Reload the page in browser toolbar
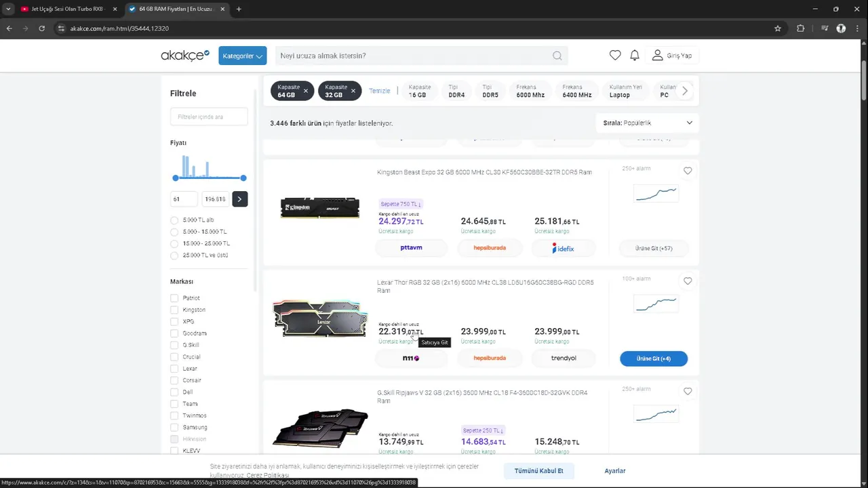This screenshot has width=868, height=488. pyautogui.click(x=42, y=28)
